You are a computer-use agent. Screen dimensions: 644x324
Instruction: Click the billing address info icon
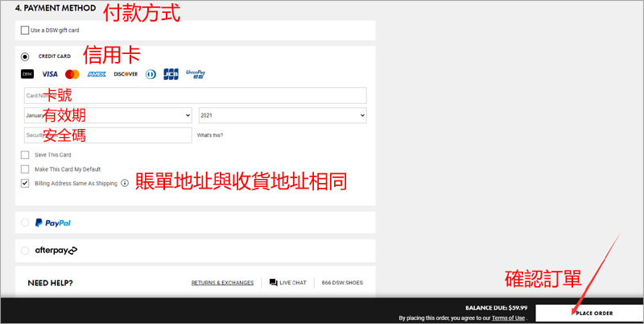(x=125, y=184)
